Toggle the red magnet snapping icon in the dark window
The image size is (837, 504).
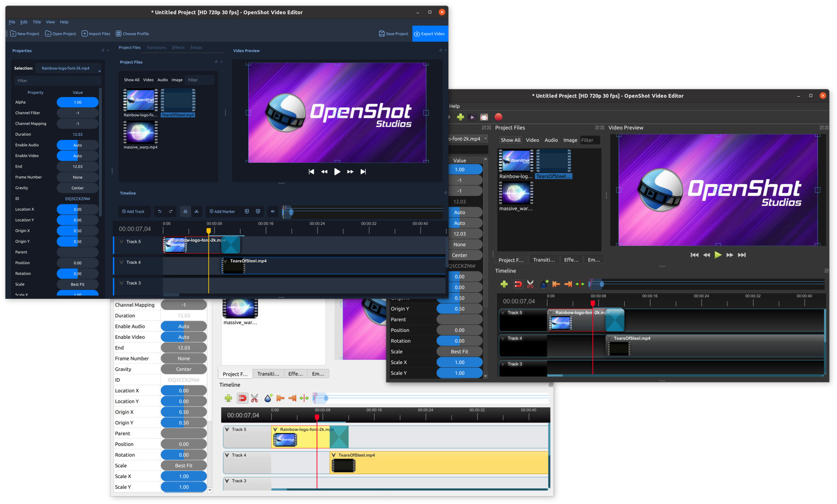pyautogui.click(x=518, y=284)
